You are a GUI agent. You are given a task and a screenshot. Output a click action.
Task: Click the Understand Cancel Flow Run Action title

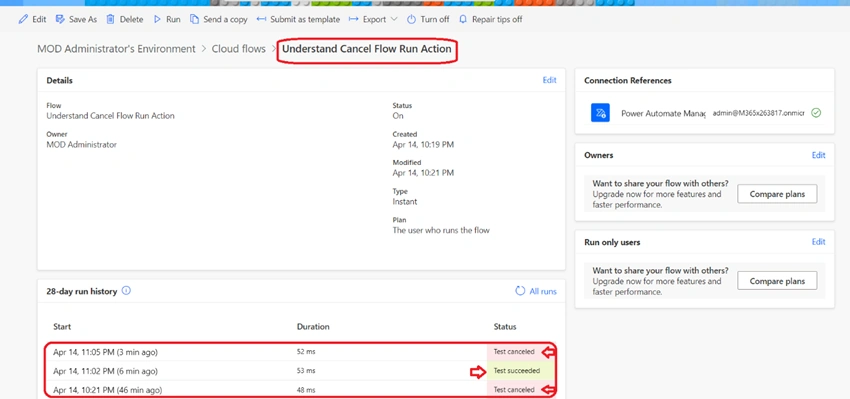tap(366, 49)
